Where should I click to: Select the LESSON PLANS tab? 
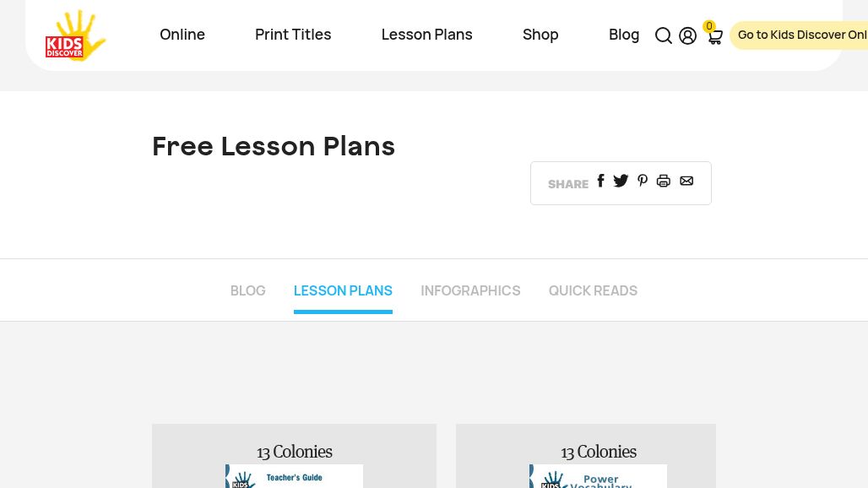click(343, 290)
